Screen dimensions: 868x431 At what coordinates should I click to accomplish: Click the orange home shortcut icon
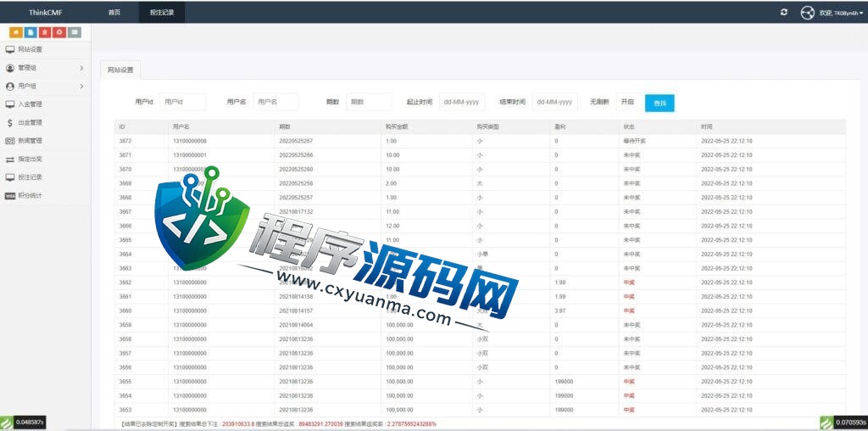pyautogui.click(x=17, y=32)
